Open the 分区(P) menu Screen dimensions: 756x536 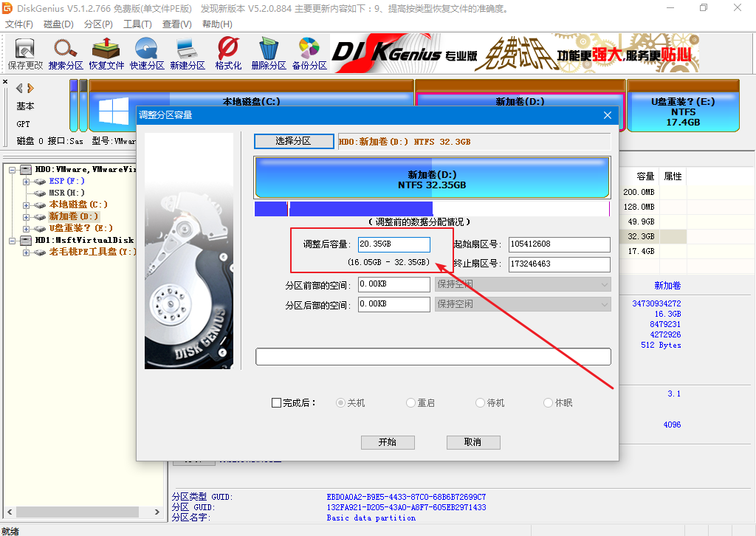coord(98,24)
